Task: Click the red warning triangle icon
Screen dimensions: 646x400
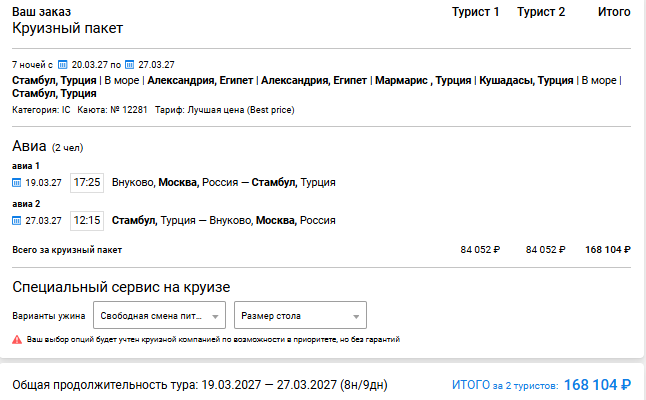Action: point(17,339)
